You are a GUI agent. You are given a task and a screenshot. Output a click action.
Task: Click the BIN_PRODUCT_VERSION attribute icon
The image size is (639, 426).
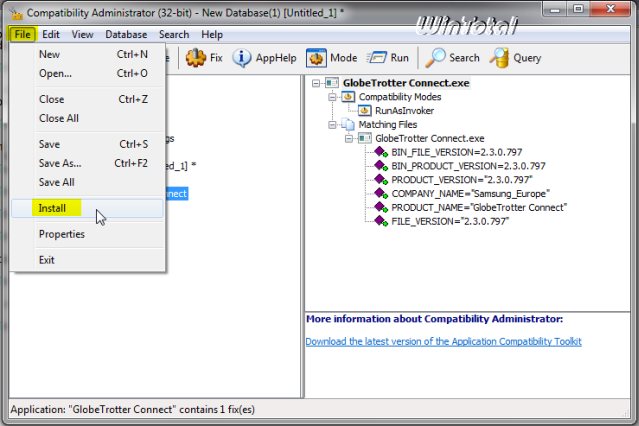pyautogui.click(x=381, y=166)
